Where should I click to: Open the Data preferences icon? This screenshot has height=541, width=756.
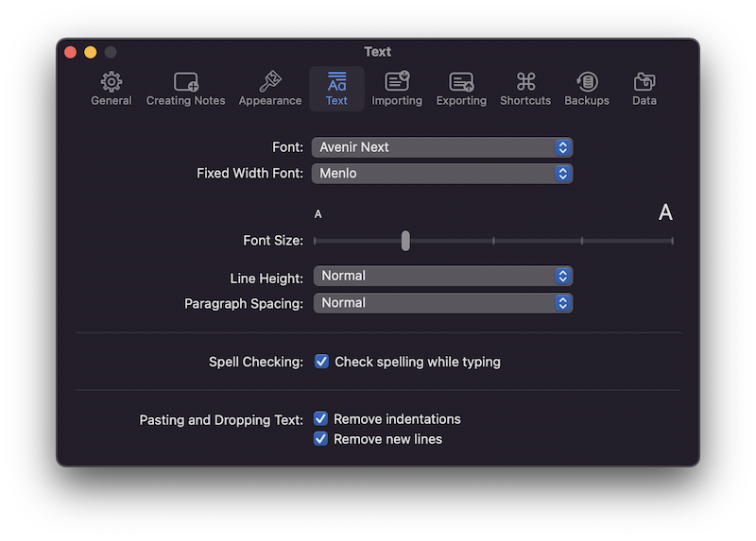click(x=644, y=82)
